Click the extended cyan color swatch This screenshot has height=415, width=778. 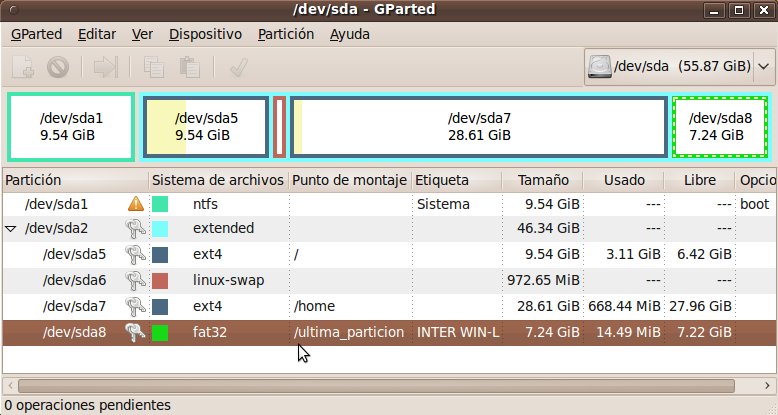click(160, 228)
